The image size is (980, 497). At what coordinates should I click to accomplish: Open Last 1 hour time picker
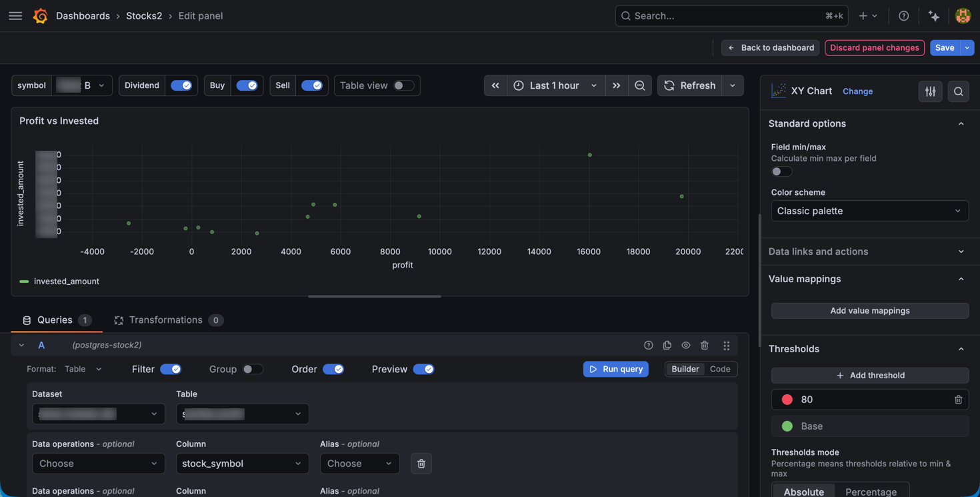coord(556,85)
